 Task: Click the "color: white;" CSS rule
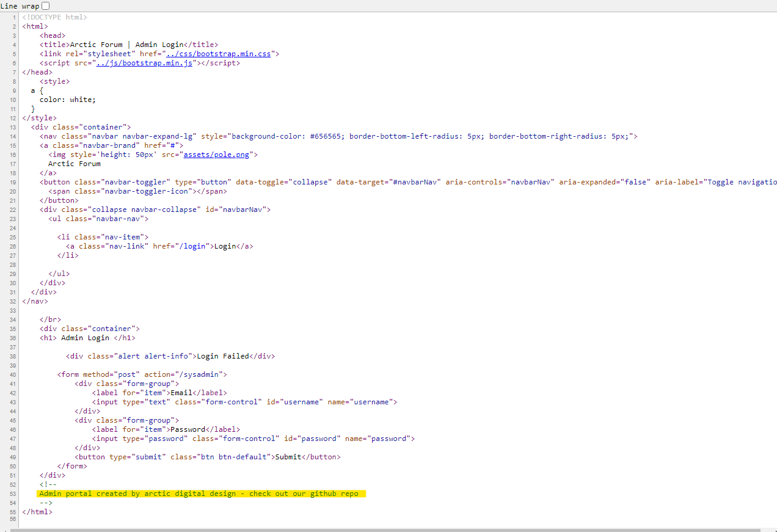tap(68, 100)
